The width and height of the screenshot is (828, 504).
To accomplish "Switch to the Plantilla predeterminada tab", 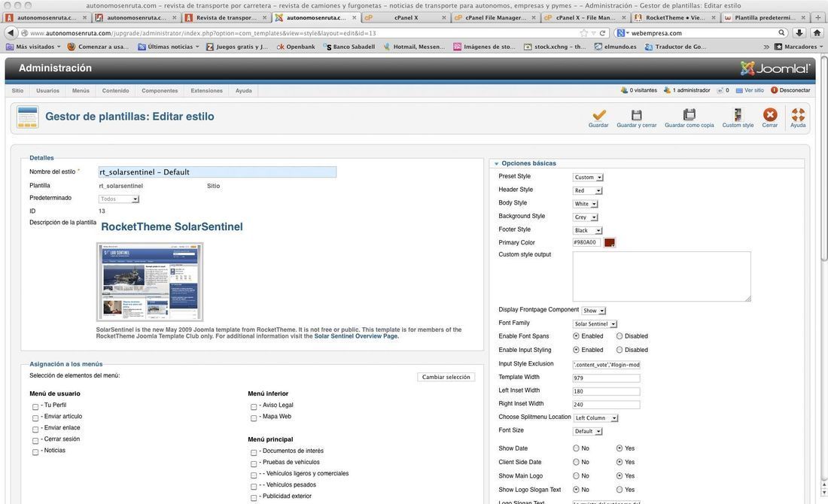I will click(765, 17).
